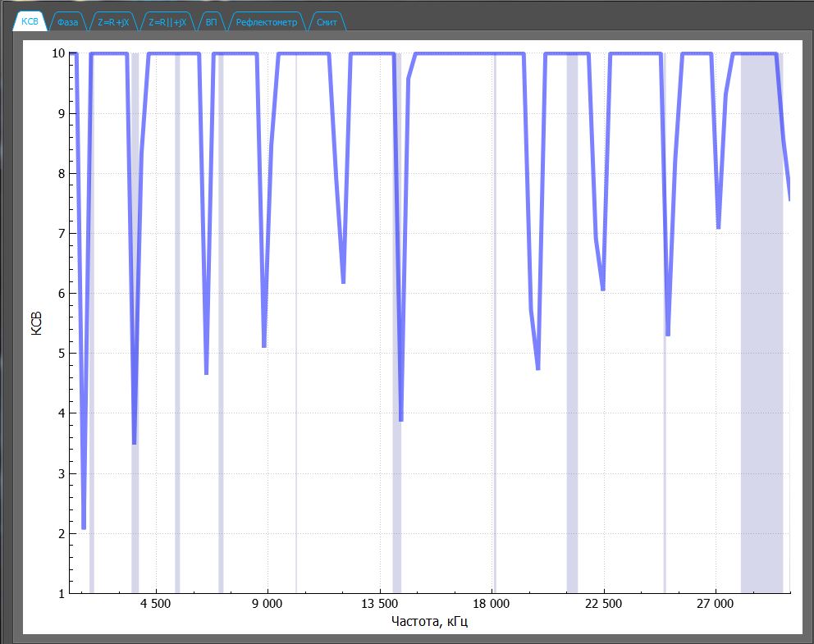Open the Фаза tab
This screenshot has height=644, width=814.
click(x=68, y=23)
